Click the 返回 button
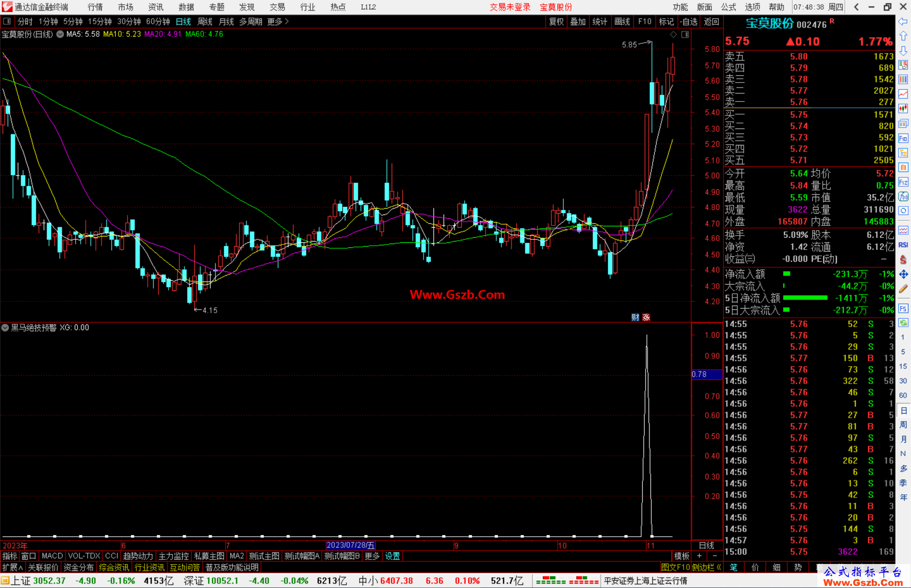911x588 pixels. coord(712,21)
